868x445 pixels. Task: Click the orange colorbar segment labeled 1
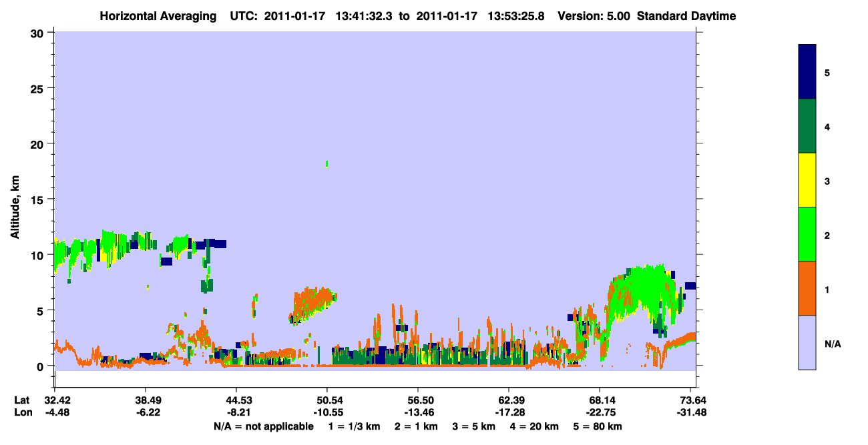807,288
